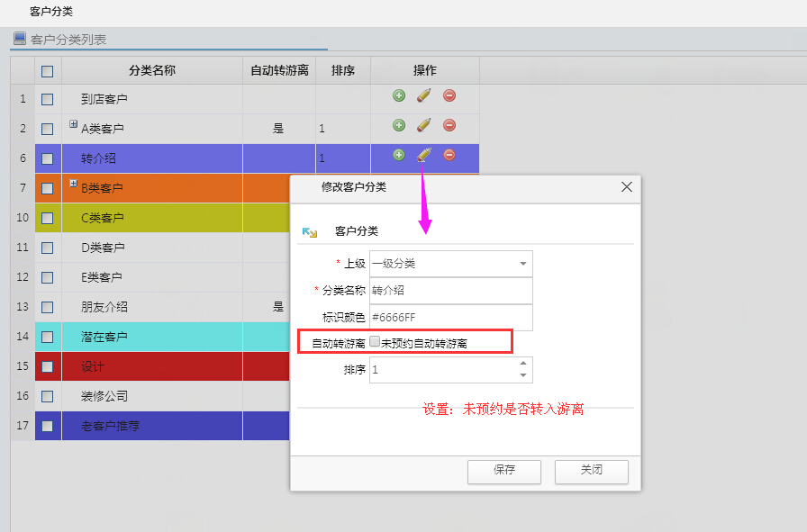Click the 关闭 button in the dialog
807x532 pixels.
[591, 472]
